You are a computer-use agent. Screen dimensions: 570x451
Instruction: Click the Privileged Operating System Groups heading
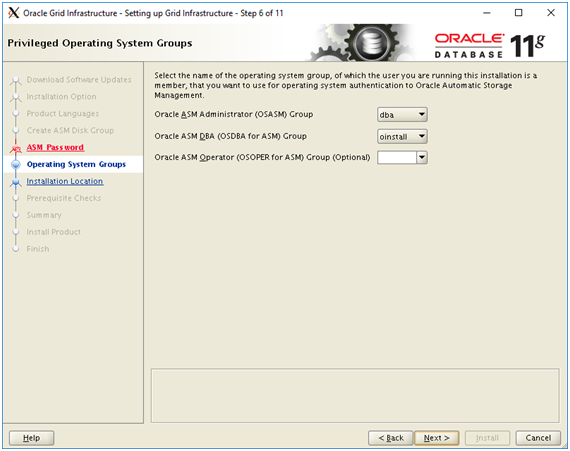pos(100,43)
